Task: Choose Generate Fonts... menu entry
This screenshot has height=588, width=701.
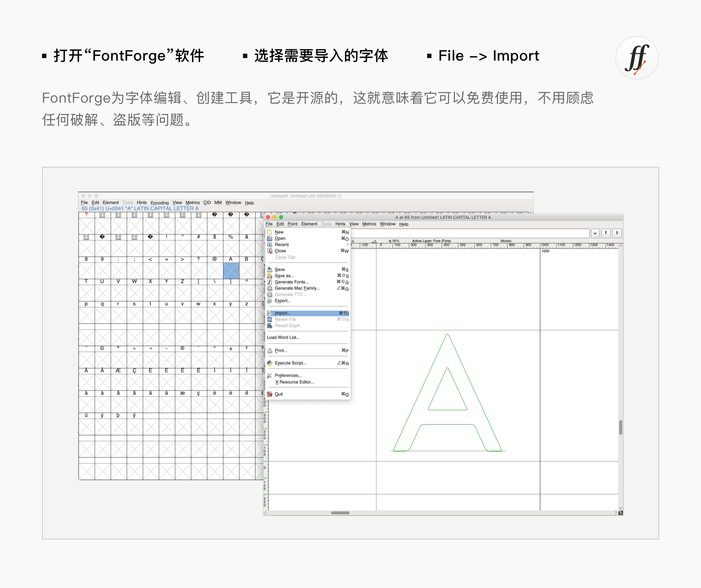Action: point(307,282)
